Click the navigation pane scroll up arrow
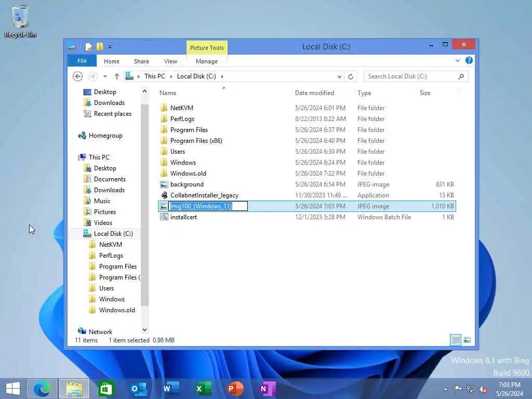The width and height of the screenshot is (532, 399). click(x=144, y=91)
